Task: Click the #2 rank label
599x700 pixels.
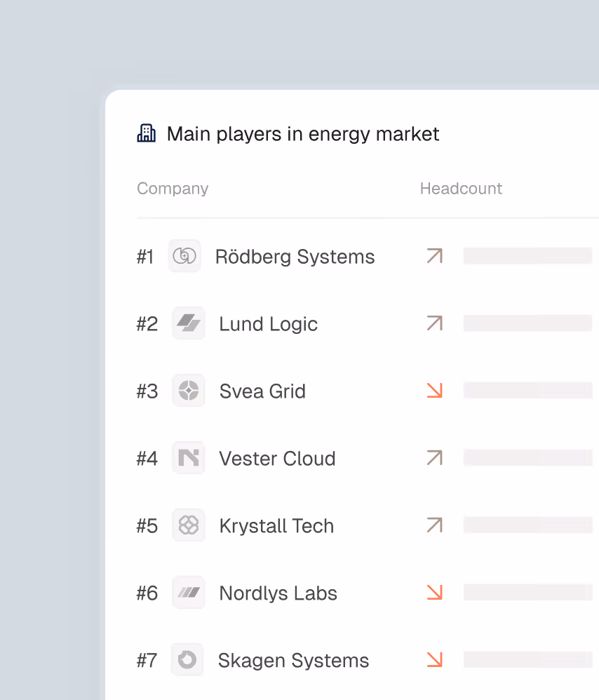Action: click(x=147, y=324)
